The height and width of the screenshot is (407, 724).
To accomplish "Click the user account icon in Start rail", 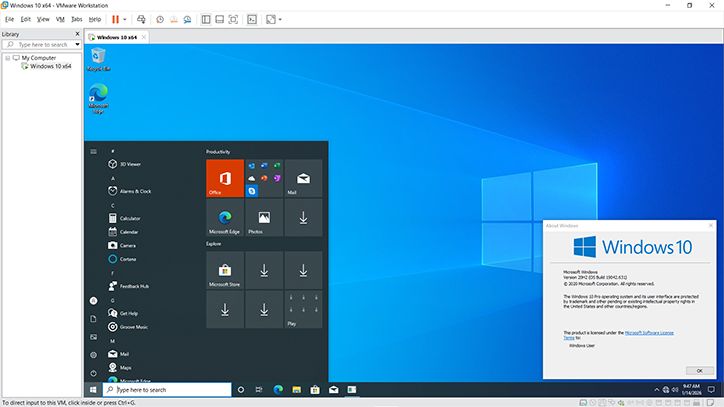I will pos(93,301).
